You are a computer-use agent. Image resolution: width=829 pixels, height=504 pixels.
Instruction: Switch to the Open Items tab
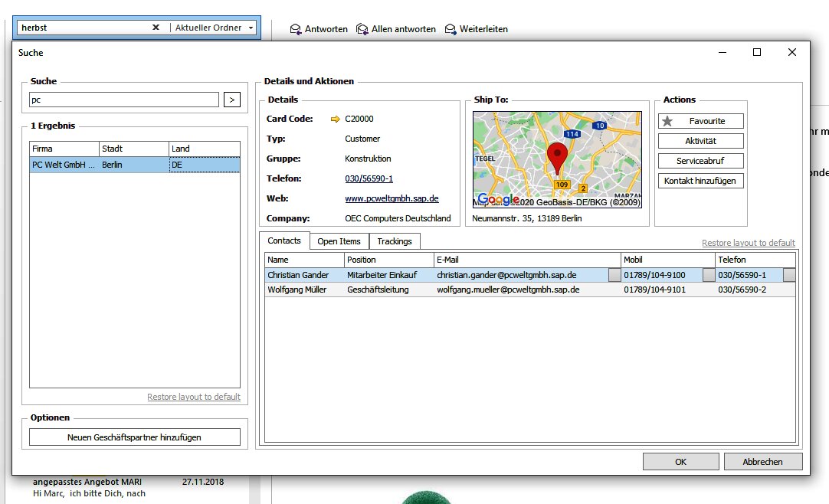pyautogui.click(x=339, y=241)
